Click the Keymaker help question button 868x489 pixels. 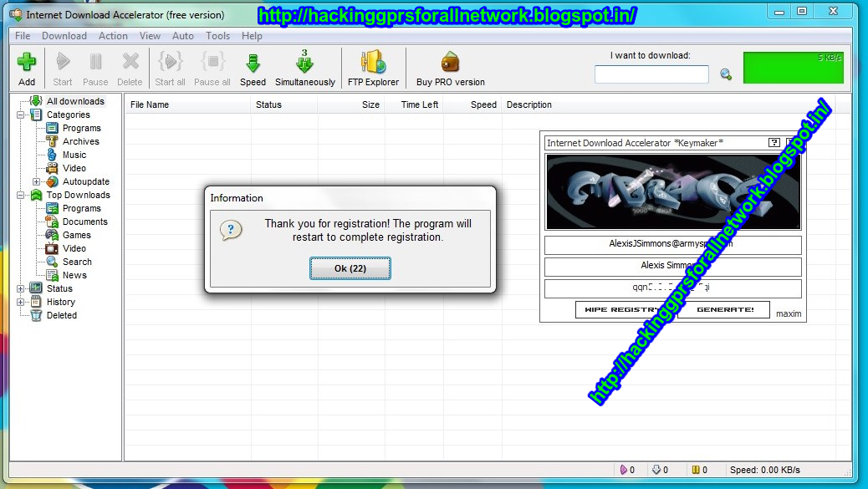(x=774, y=143)
